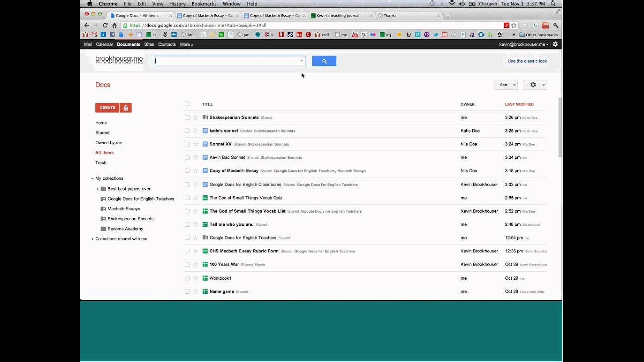The height and width of the screenshot is (362, 644).
Task: Tick the select-all checkbox in the header
Action: click(x=187, y=104)
